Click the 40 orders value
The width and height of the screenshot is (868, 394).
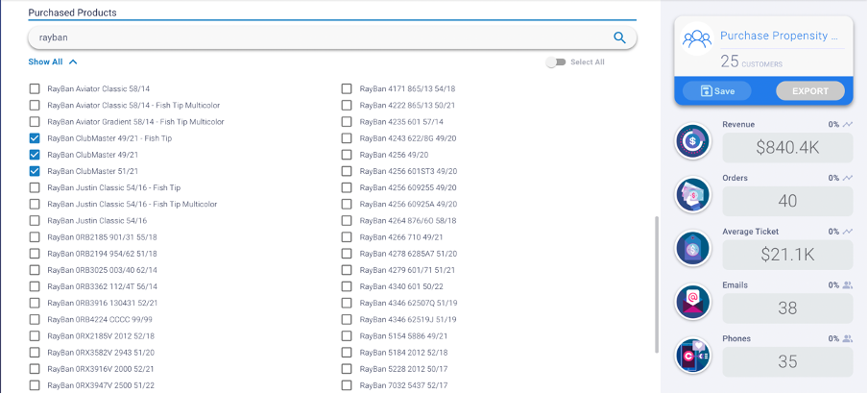pyautogui.click(x=787, y=201)
